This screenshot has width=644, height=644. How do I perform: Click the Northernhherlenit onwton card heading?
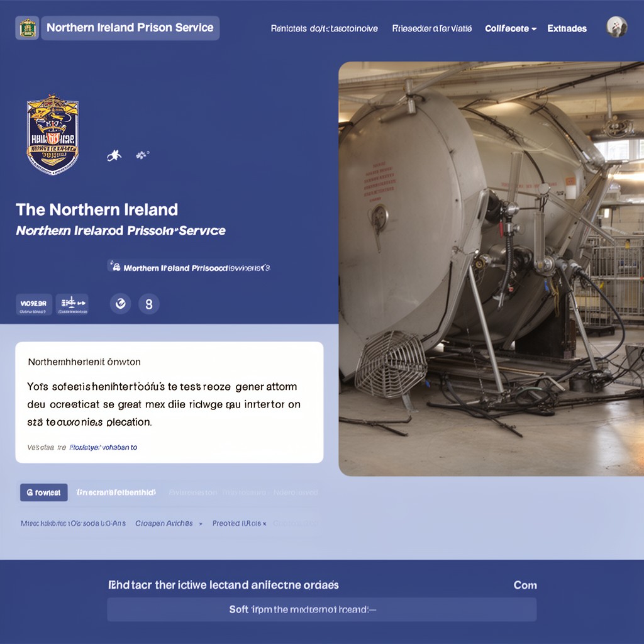coord(84,362)
